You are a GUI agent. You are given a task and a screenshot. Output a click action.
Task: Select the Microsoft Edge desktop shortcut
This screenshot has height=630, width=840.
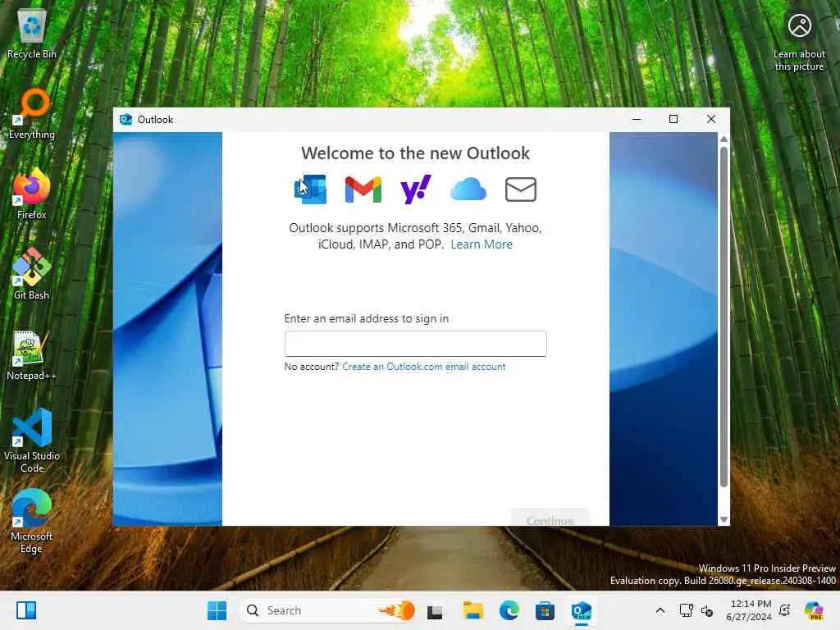tap(32, 521)
